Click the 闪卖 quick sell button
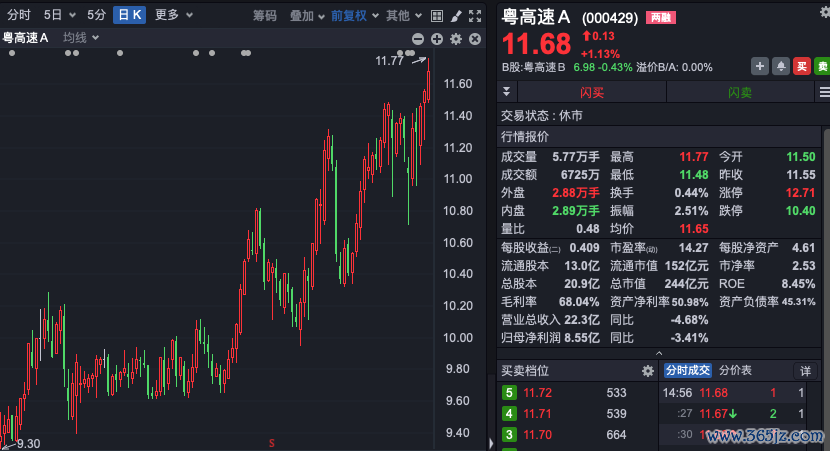 click(739, 92)
